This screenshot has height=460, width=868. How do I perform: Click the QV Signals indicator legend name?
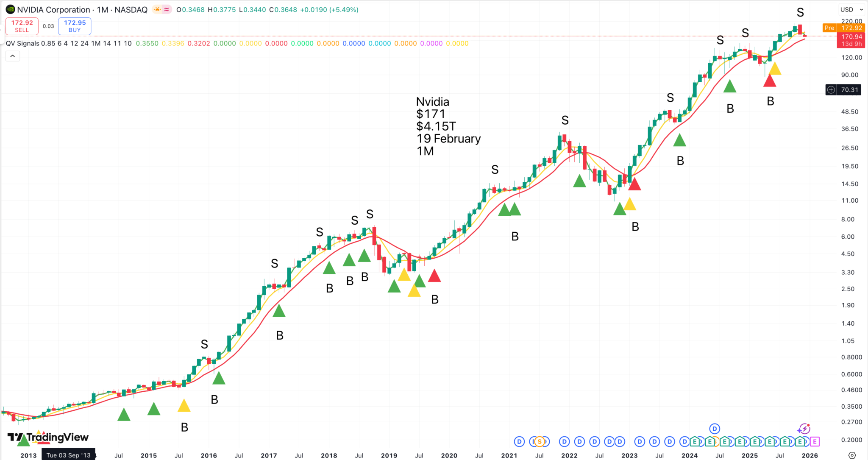click(22, 43)
